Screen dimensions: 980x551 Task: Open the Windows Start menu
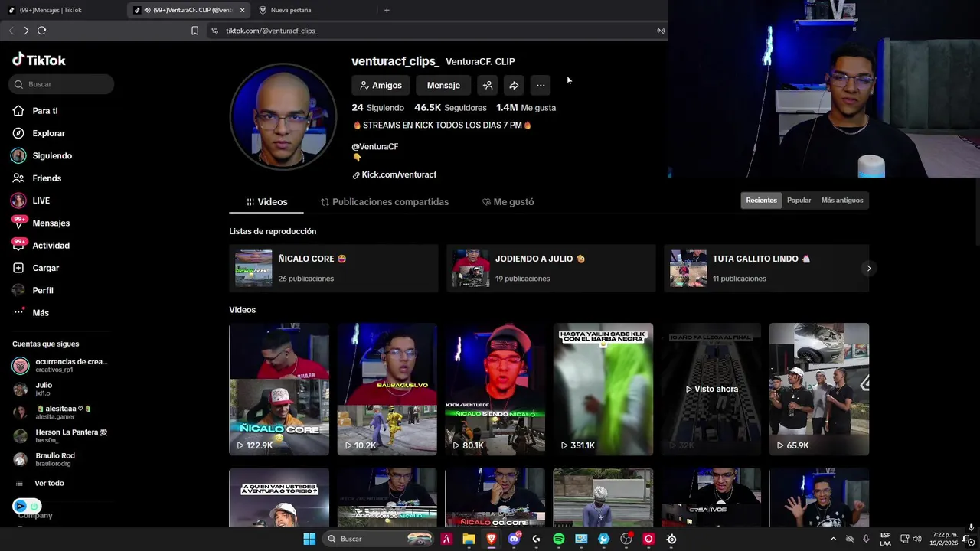(309, 539)
